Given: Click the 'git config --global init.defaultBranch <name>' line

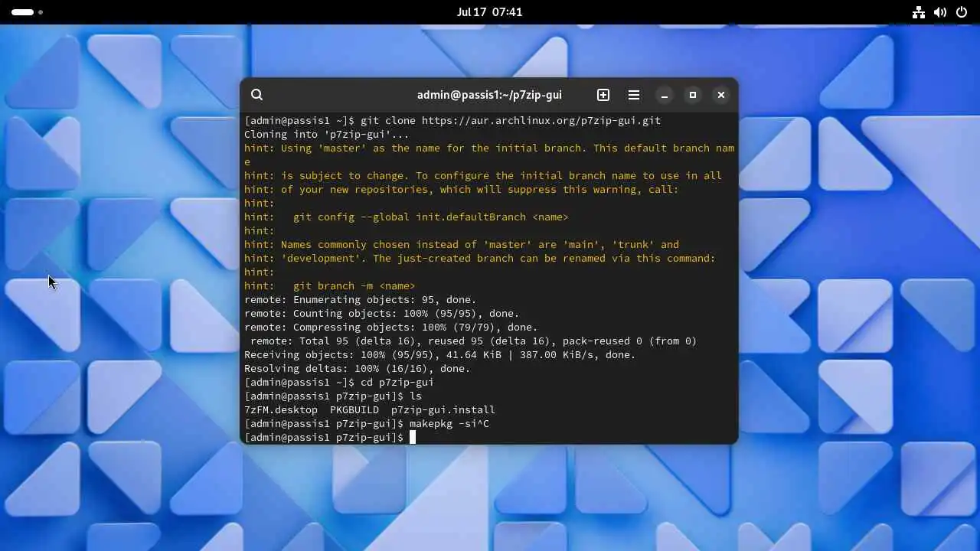Looking at the screenshot, I should [407, 217].
